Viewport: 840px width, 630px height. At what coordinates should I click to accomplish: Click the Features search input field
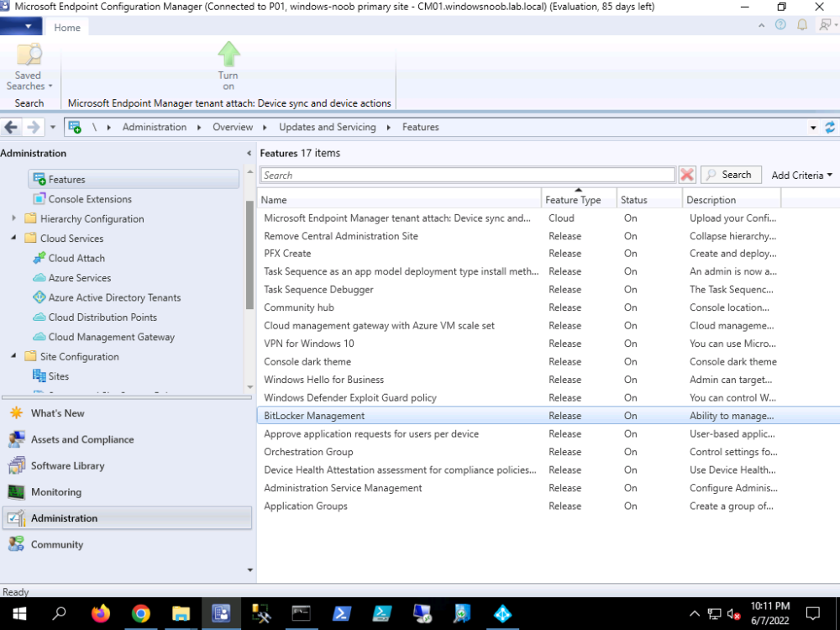tap(468, 176)
